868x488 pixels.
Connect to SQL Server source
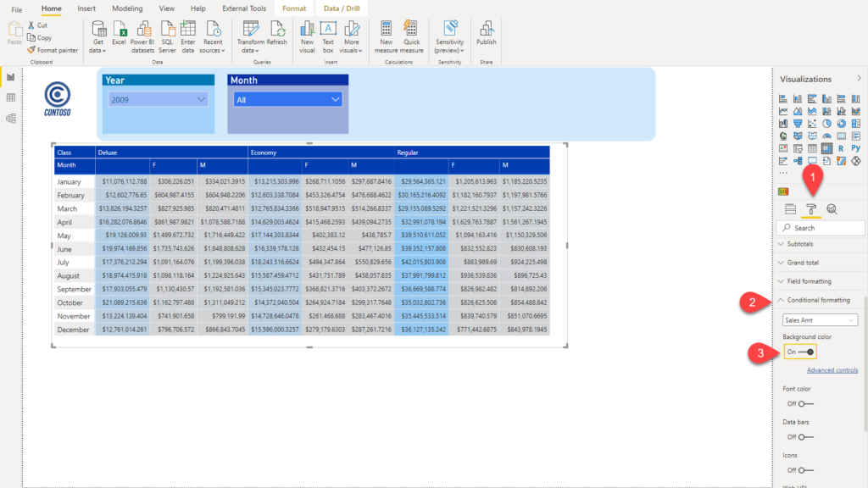167,37
